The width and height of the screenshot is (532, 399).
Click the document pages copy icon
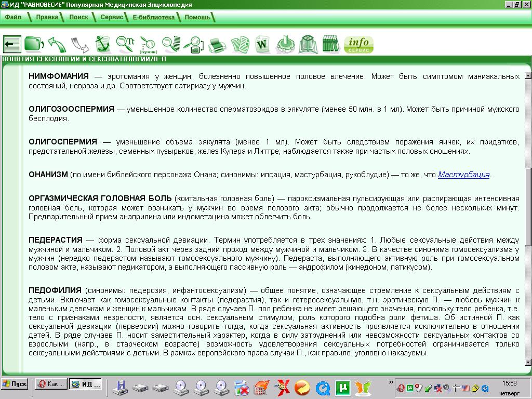[x=241, y=44]
